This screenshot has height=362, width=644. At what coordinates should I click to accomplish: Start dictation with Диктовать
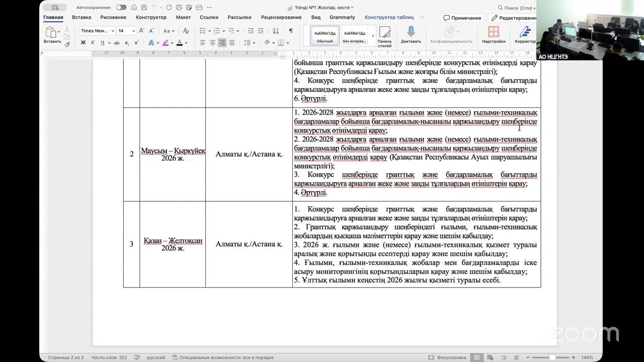coord(411,35)
